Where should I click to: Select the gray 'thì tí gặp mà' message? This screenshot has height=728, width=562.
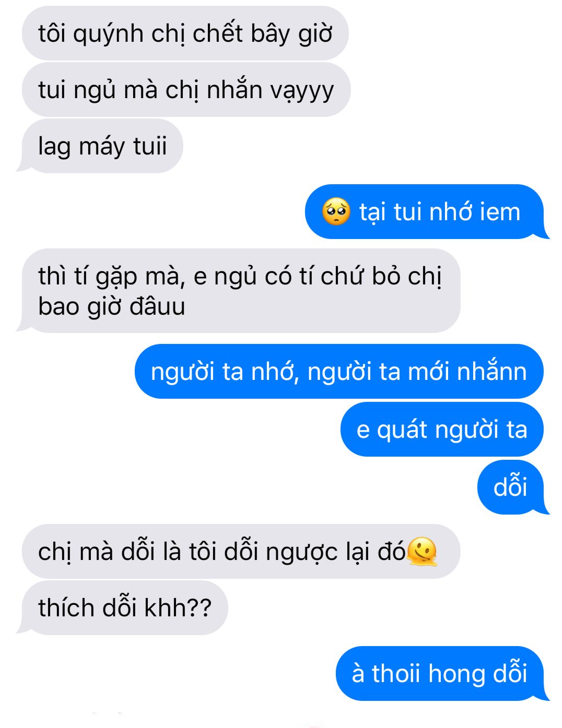point(238,291)
